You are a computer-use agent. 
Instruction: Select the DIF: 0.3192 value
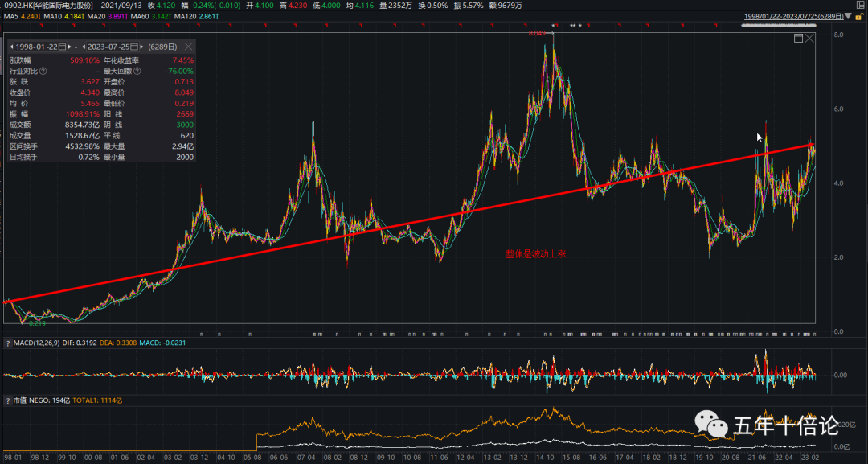pos(80,343)
